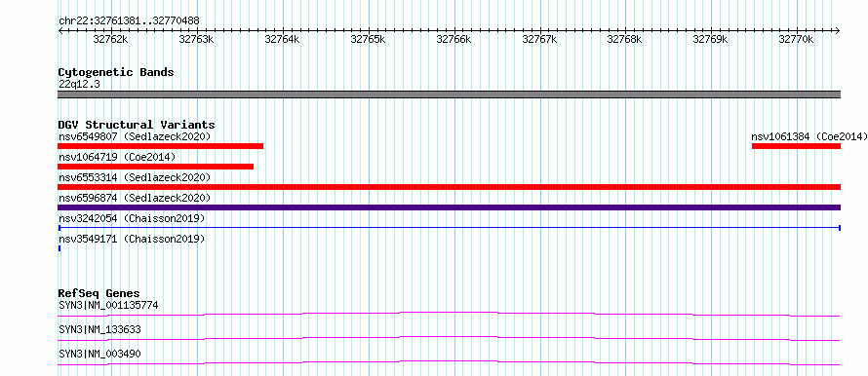
Task: Open variant label nsv3242054 (Chaisson2019)
Action: [132, 219]
